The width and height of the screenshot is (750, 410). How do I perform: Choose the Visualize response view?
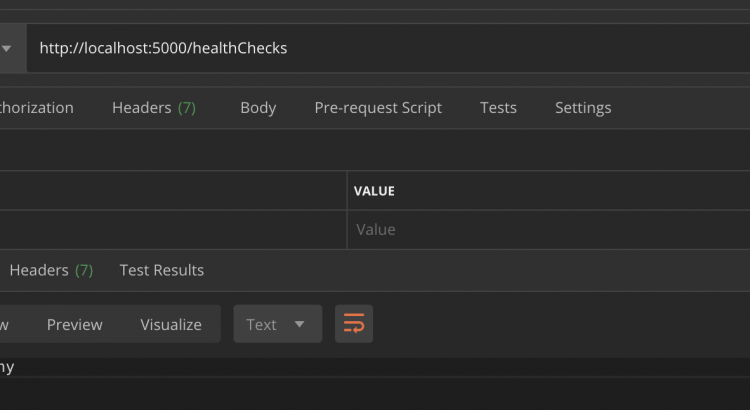[x=170, y=324]
